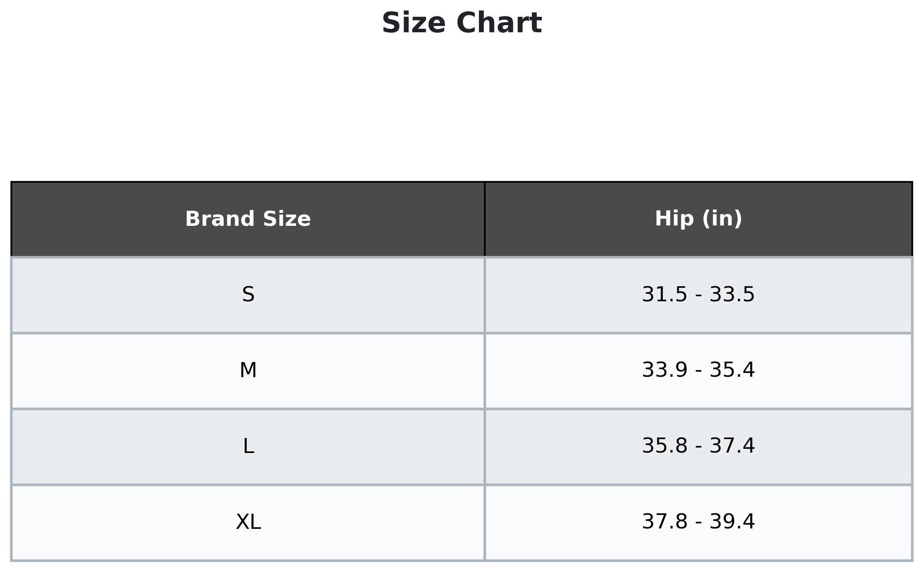Select the Hip (in) column header
This screenshot has width=924, height=572.
pyautogui.click(x=699, y=219)
